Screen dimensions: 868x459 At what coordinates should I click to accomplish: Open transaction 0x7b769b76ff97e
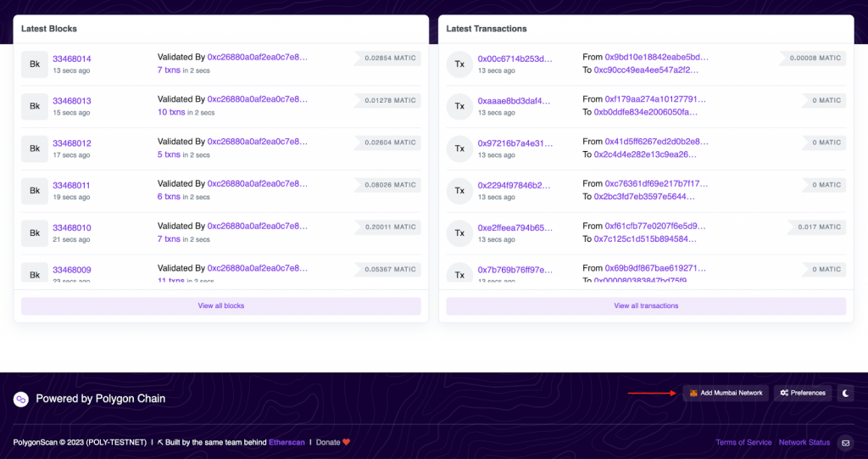click(x=515, y=270)
